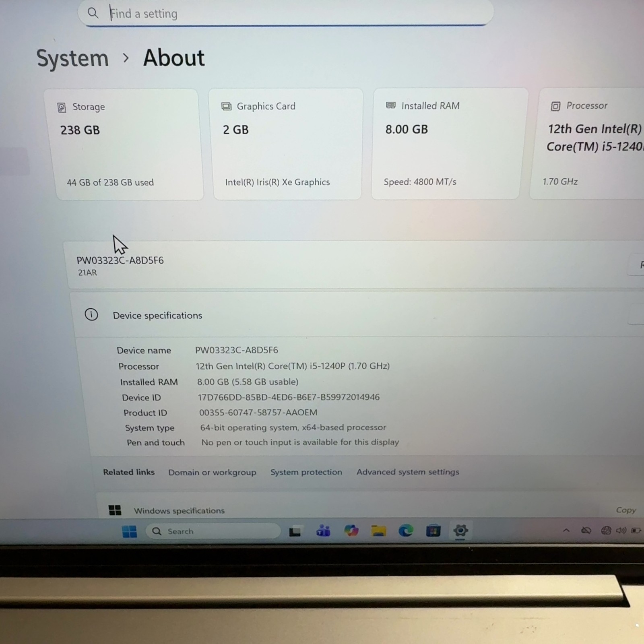The width and height of the screenshot is (644, 644).
Task: Click the network globe tray icon
Action: click(606, 530)
